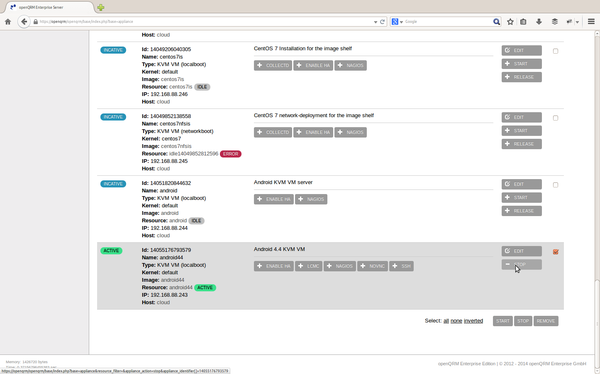Image resolution: width=600 pixels, height=374 pixels.
Task: Select all appliances link
Action: coord(446,321)
